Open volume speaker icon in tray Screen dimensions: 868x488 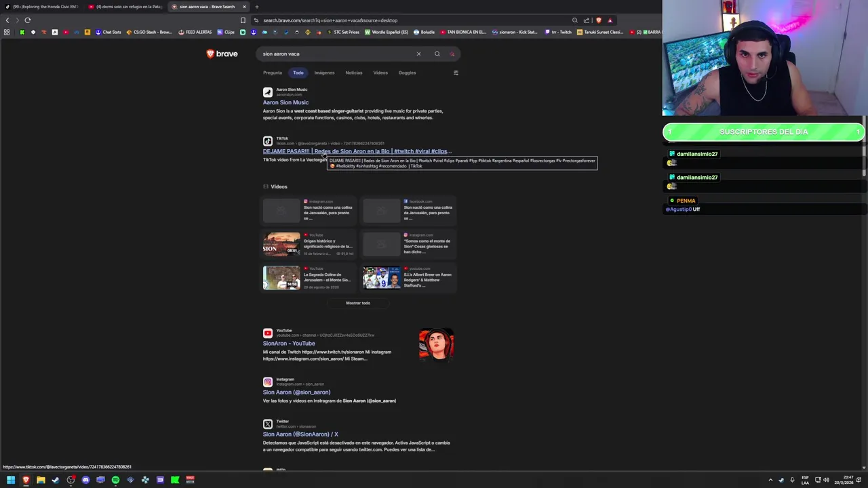(x=826, y=480)
